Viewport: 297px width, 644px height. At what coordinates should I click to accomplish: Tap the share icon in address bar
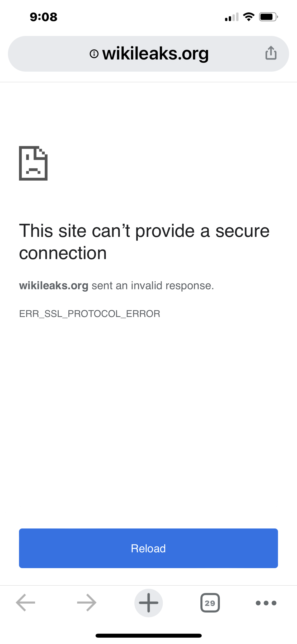(271, 53)
